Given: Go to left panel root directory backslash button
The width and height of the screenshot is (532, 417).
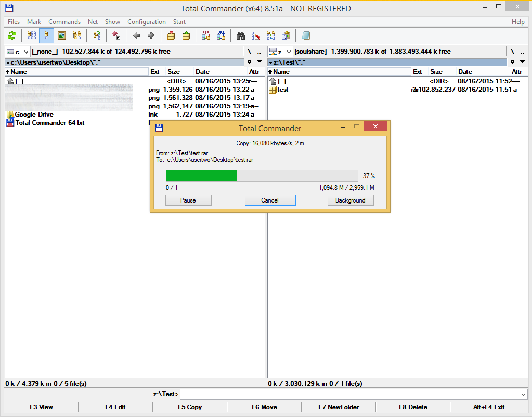Looking at the screenshot, I should pyautogui.click(x=250, y=52).
